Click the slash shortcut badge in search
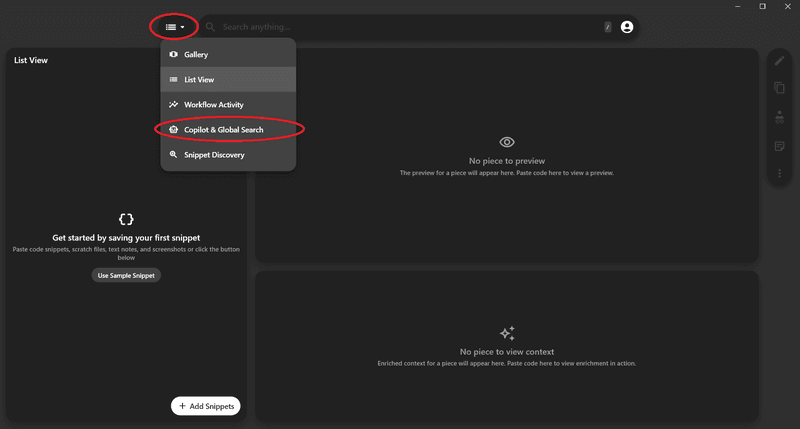 608,27
